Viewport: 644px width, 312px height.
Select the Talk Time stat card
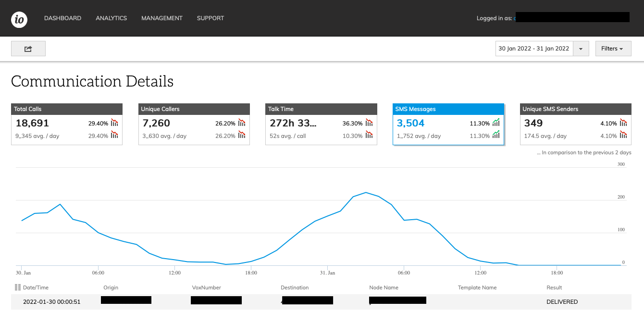click(321, 124)
